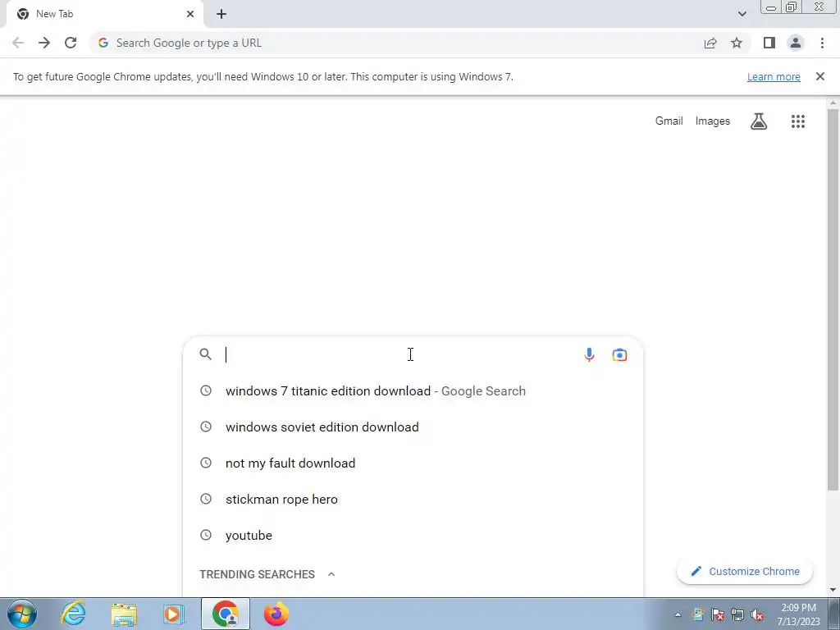Click the colorful tray icon beside flag

click(x=698, y=615)
